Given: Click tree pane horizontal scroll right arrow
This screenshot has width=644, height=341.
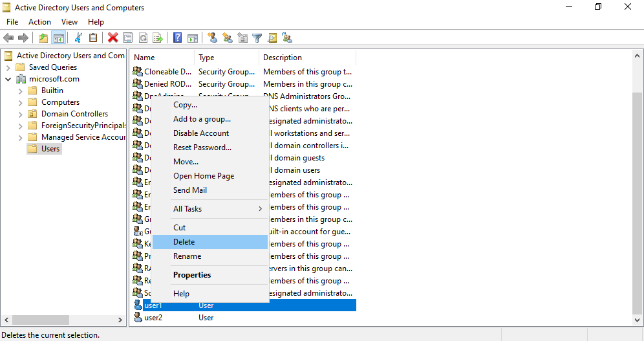Looking at the screenshot, I should point(120,320).
